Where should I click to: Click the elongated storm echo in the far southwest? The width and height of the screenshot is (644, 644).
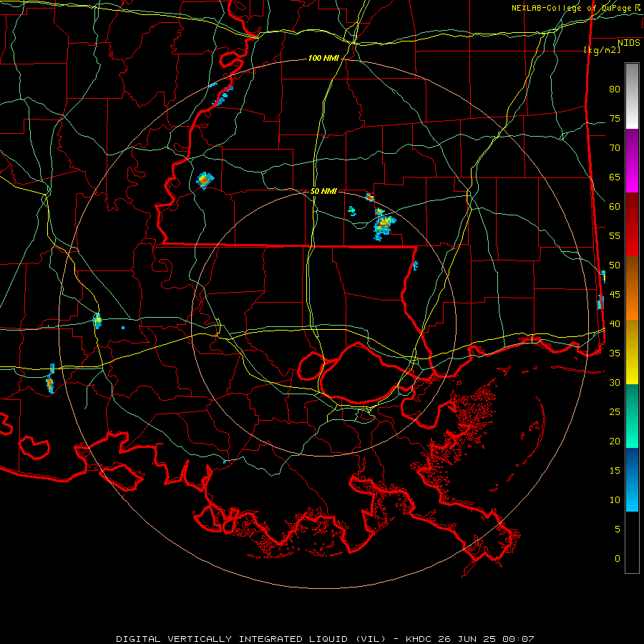[50, 379]
